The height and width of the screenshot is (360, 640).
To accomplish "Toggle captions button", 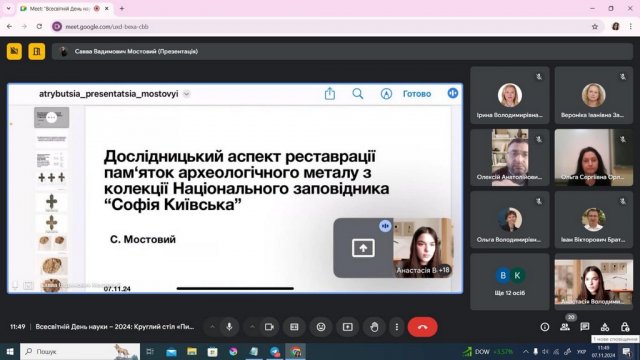I will coord(294,327).
